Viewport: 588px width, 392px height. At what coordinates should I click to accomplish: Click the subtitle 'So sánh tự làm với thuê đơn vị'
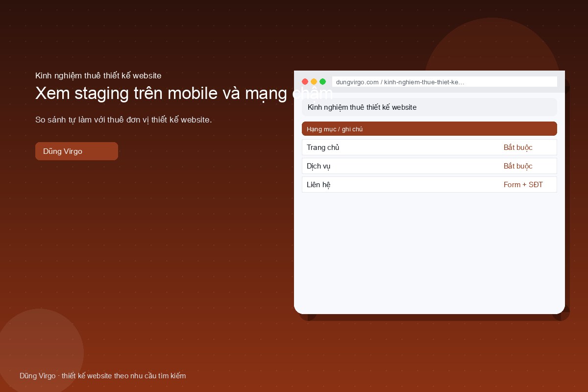coord(93,120)
